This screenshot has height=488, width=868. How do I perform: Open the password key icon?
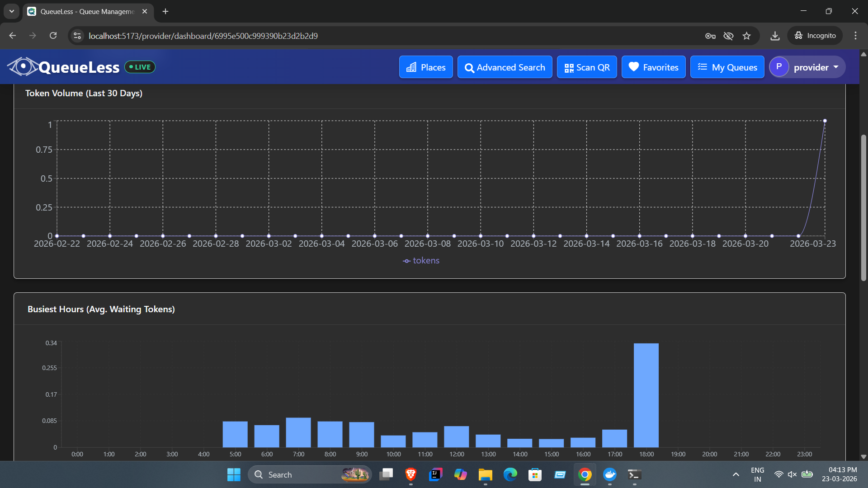pos(710,36)
